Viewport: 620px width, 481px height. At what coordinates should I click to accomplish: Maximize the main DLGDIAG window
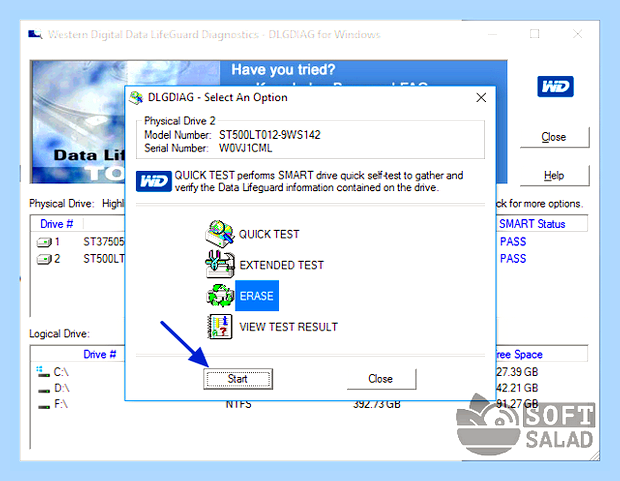tap(535, 34)
